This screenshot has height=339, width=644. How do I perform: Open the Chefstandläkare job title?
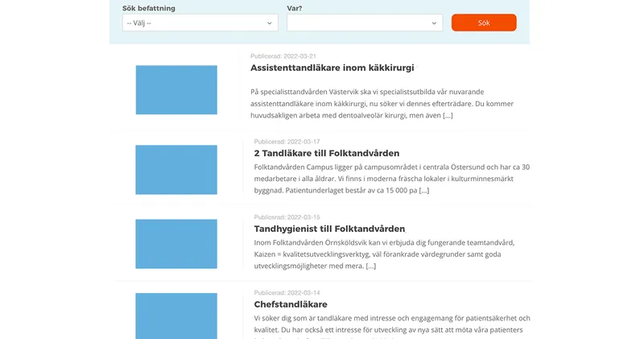click(291, 304)
